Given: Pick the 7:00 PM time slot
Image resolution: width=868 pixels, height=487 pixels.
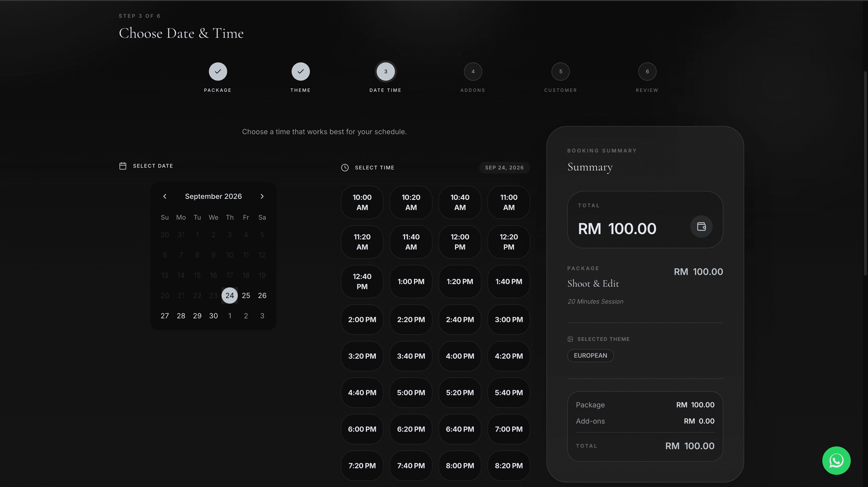Looking at the screenshot, I should pos(508,429).
